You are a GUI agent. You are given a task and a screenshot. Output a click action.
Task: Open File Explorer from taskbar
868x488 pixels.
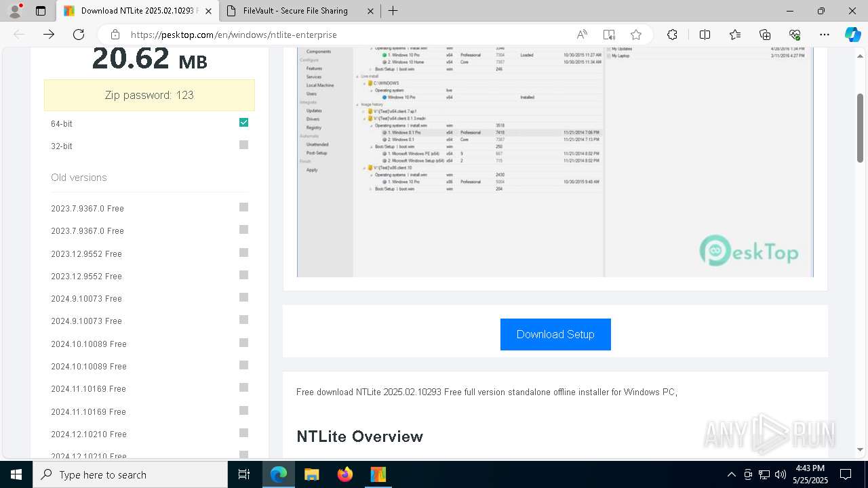[312, 474]
